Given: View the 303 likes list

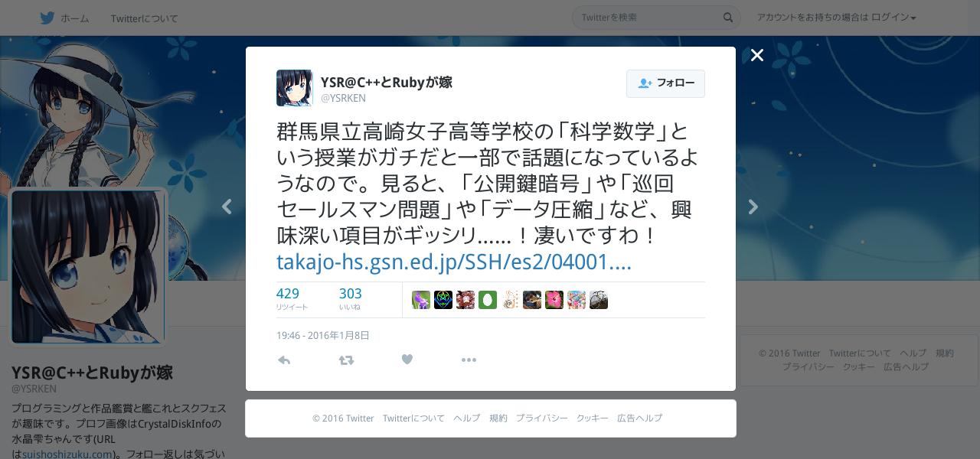Looking at the screenshot, I should point(351,299).
